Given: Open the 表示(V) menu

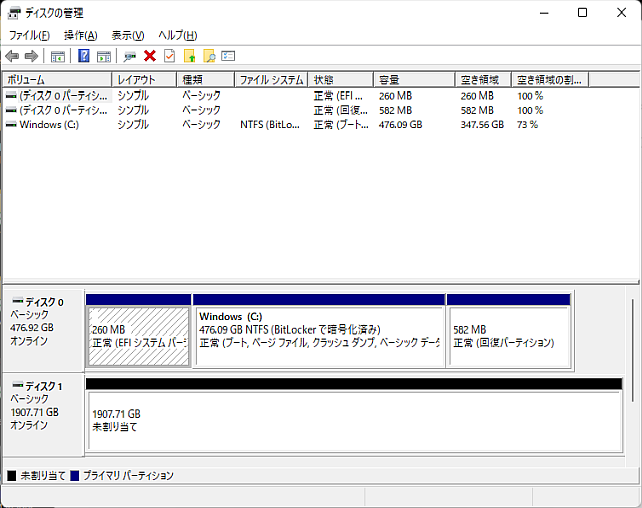Looking at the screenshot, I should coord(128,36).
